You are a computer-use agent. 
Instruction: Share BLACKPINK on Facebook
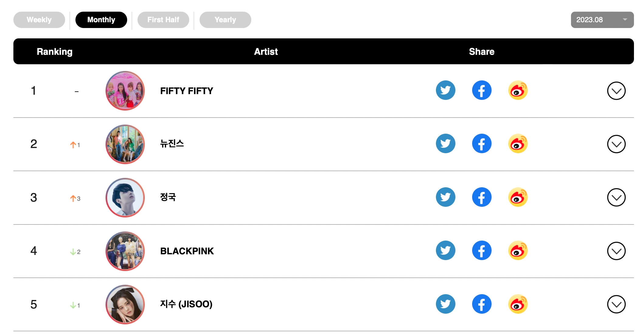pyautogui.click(x=482, y=251)
